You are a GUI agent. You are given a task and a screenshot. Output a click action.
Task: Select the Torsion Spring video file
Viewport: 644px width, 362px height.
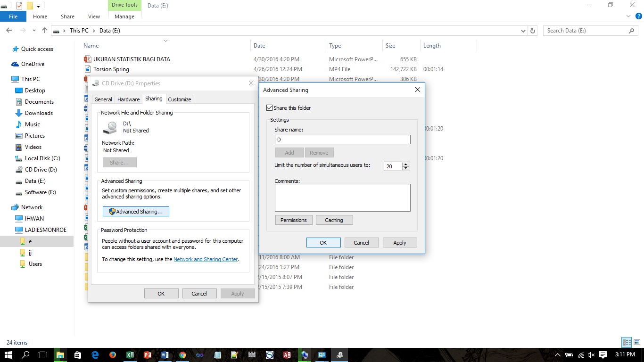(111, 69)
